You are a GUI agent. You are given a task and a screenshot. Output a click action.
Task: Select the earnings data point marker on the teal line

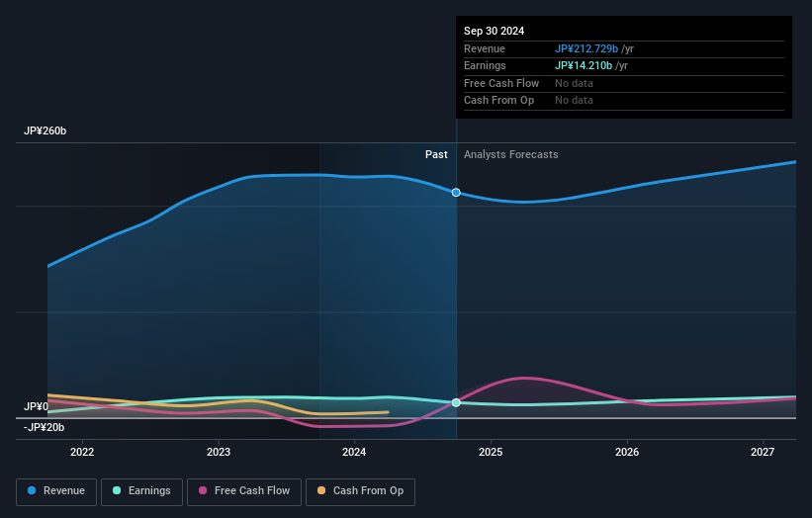tap(456, 402)
